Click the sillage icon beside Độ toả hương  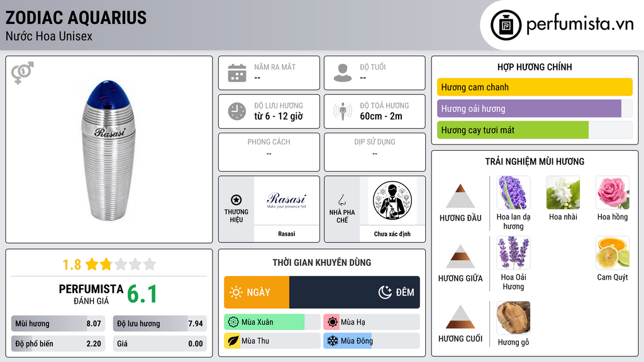[x=343, y=111]
